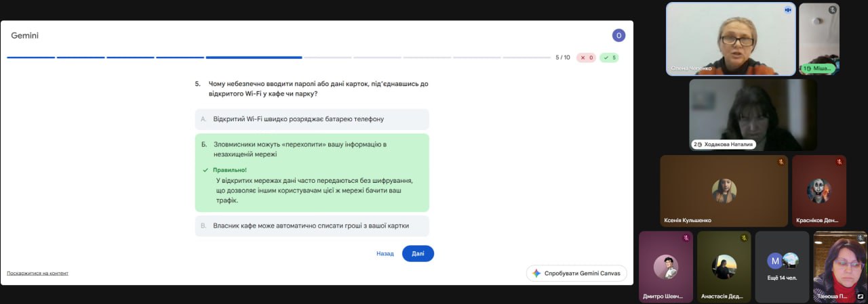
Task: Click muted mic icon on Дмитро Шевч tile
Action: (686, 238)
